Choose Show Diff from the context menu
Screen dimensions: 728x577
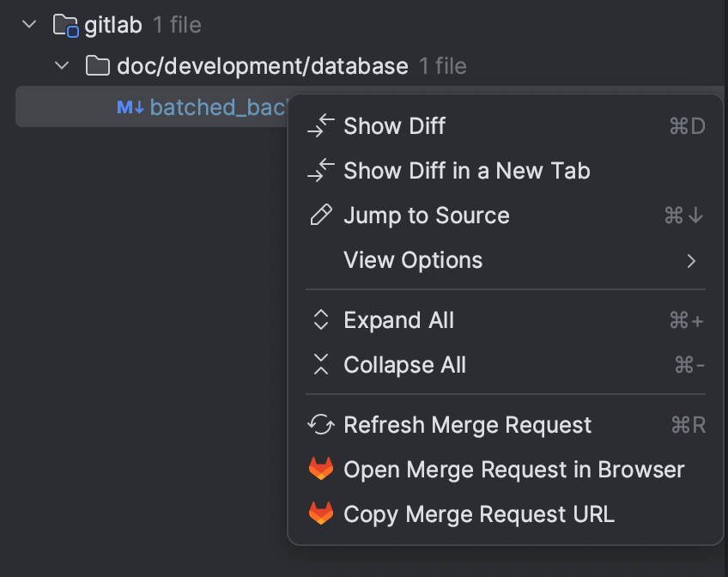[394, 125]
